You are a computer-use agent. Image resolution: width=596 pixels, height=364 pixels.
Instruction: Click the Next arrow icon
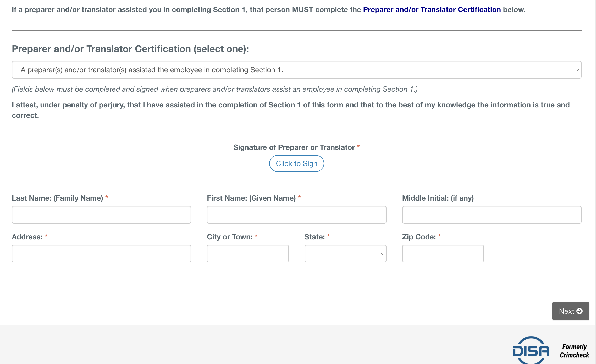tap(580, 311)
